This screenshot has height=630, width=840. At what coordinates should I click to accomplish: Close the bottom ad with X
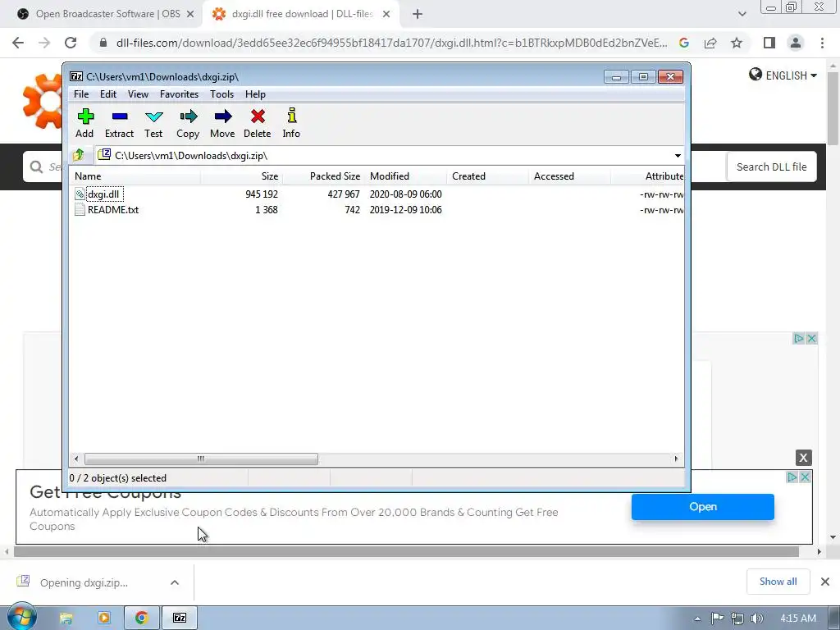(x=803, y=458)
